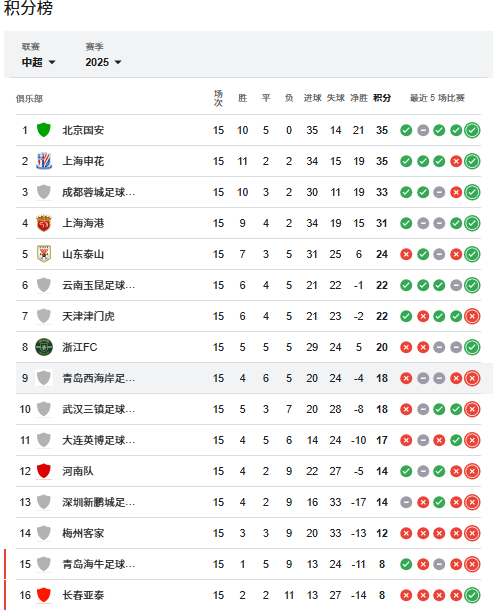Click the 云南玉昆 draw result icon
The width and height of the screenshot is (495, 616).
click(456, 285)
